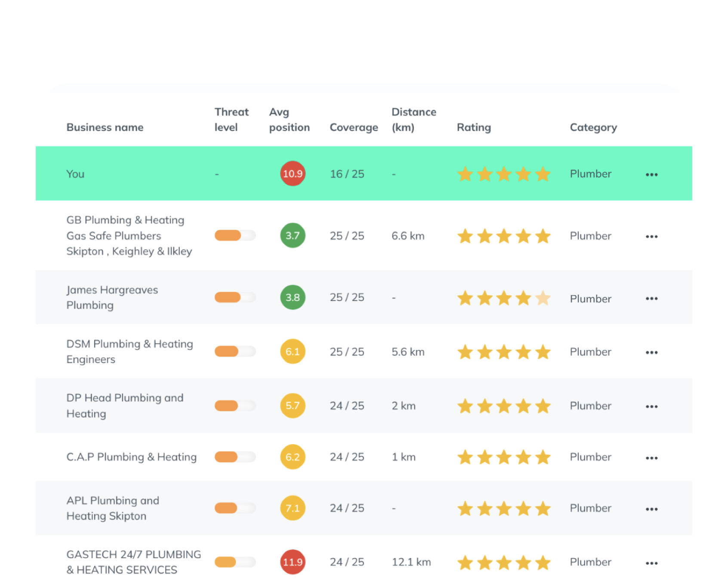The height and width of the screenshot is (586, 728).
Task: Click the star rating for DSM Plumbing & Heating
Action: tap(504, 352)
